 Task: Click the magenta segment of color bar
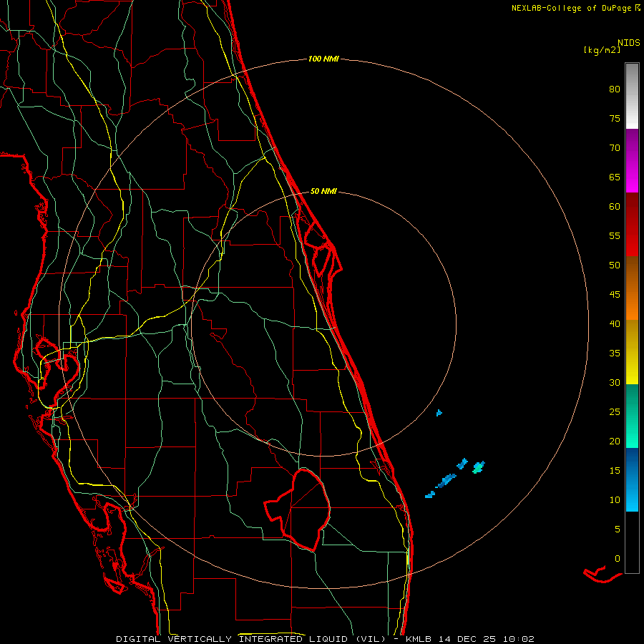[x=632, y=161]
